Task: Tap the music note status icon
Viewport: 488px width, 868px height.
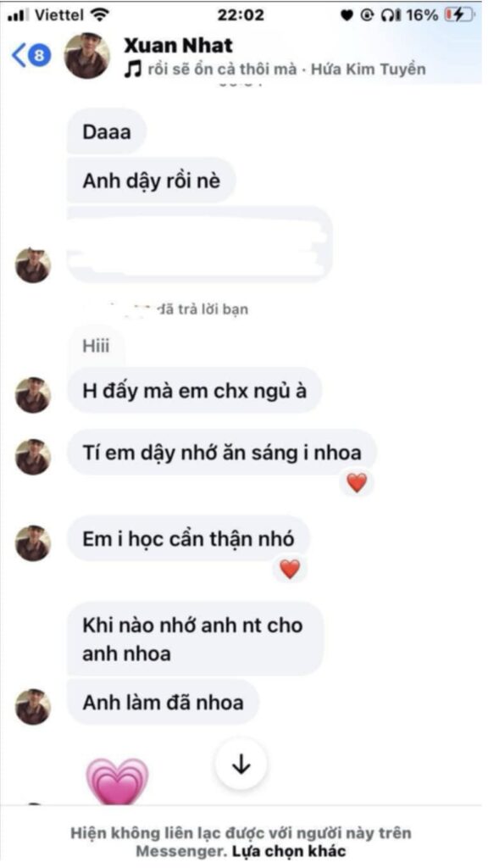Action: [132, 70]
